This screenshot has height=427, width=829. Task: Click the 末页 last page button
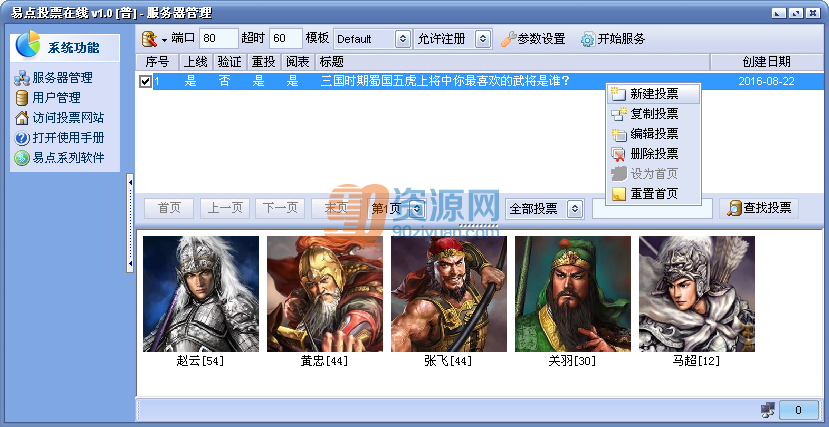(336, 208)
